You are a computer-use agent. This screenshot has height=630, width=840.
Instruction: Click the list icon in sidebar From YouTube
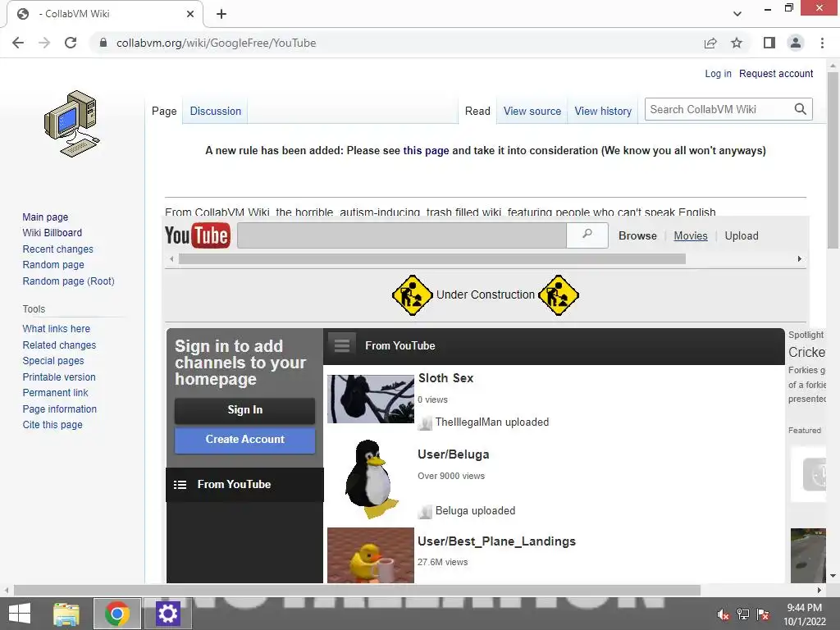coord(180,485)
